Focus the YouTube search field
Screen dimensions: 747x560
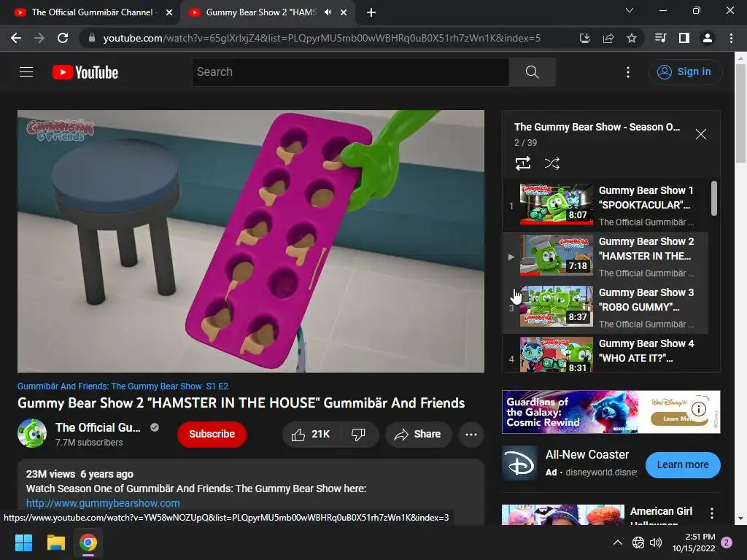coord(351,72)
